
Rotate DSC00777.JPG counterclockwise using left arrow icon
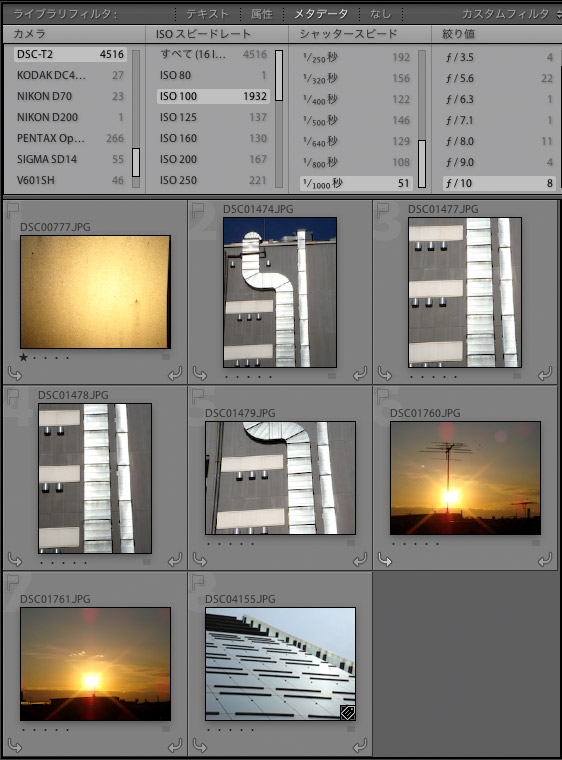(x=15, y=373)
